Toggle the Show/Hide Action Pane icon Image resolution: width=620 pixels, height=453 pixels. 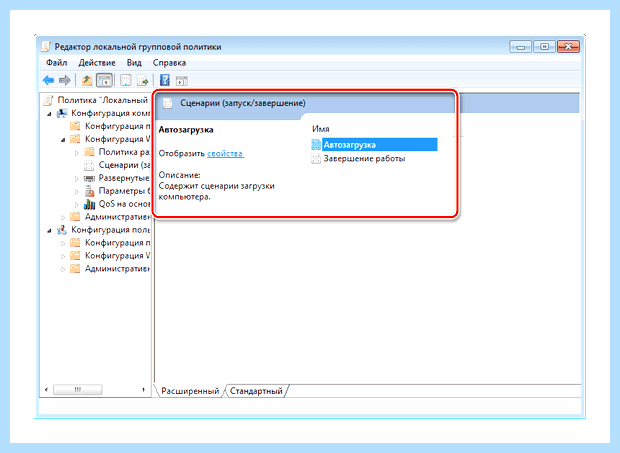click(x=181, y=81)
